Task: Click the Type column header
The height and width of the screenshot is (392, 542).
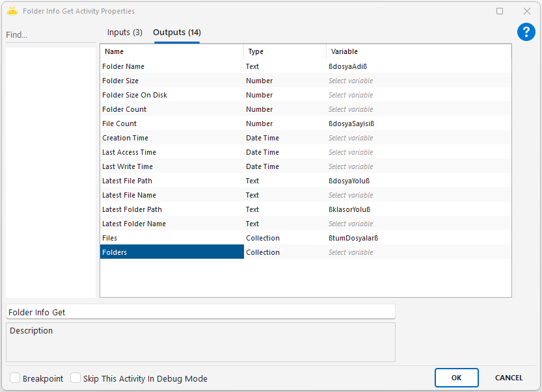Action: click(x=284, y=51)
